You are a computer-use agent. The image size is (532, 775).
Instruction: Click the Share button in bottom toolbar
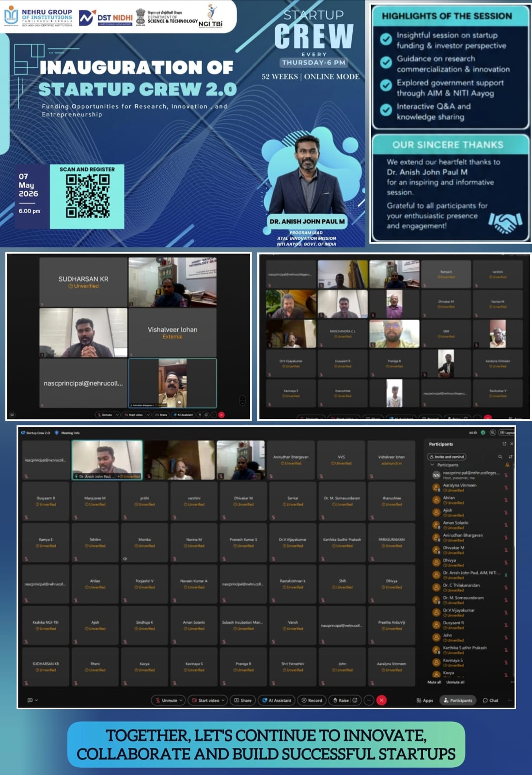point(243,700)
